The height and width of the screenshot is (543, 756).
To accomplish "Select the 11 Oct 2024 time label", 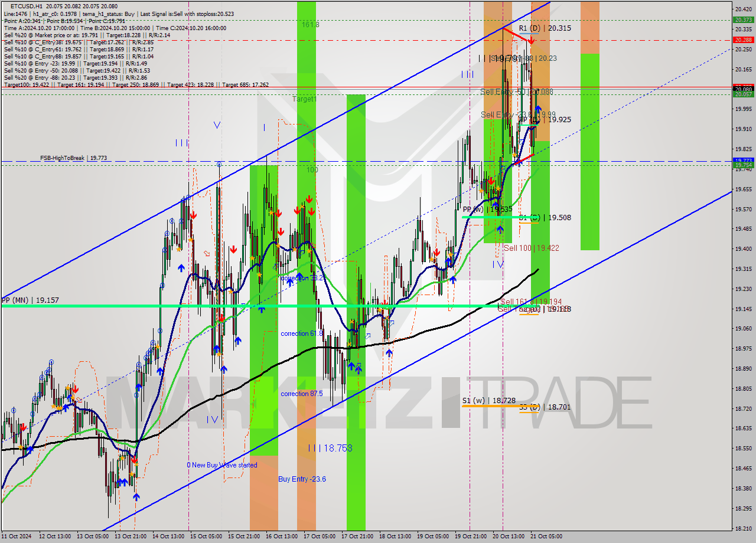I will click(18, 537).
